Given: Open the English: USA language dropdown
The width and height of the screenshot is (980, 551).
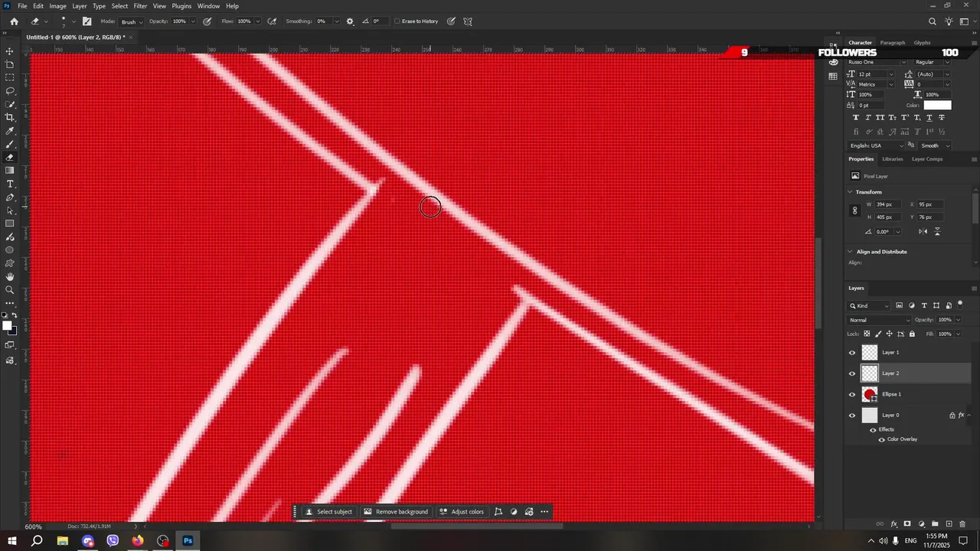Looking at the screenshot, I should click(x=876, y=145).
